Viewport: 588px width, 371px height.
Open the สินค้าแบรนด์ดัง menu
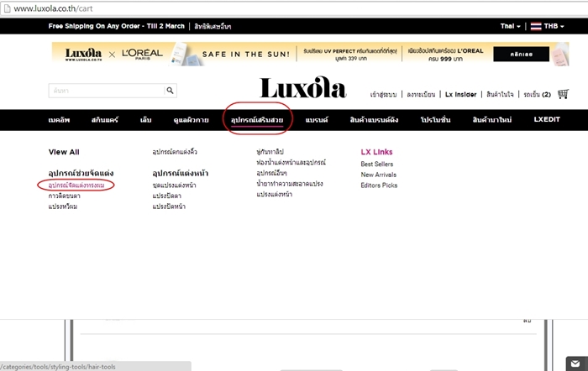coord(374,120)
